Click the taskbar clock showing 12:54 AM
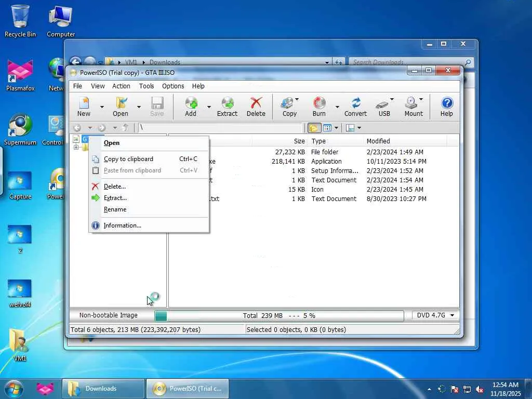This screenshot has height=399, width=532. coord(506,389)
